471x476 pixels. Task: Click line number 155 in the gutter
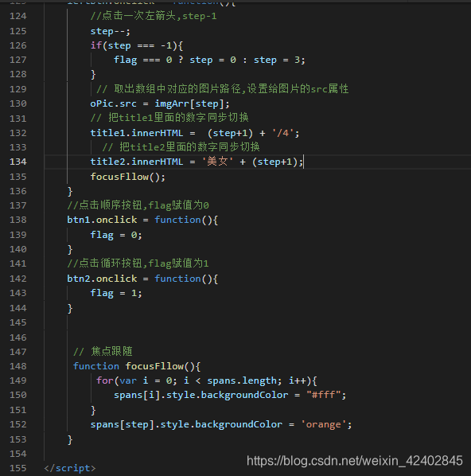18,468
